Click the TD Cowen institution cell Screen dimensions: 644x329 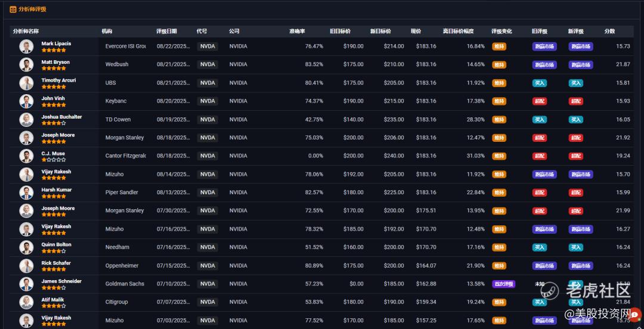click(118, 120)
